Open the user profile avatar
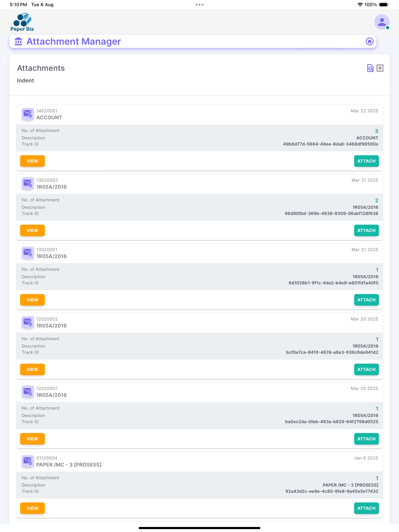The image size is (399, 532). pyautogui.click(x=382, y=22)
